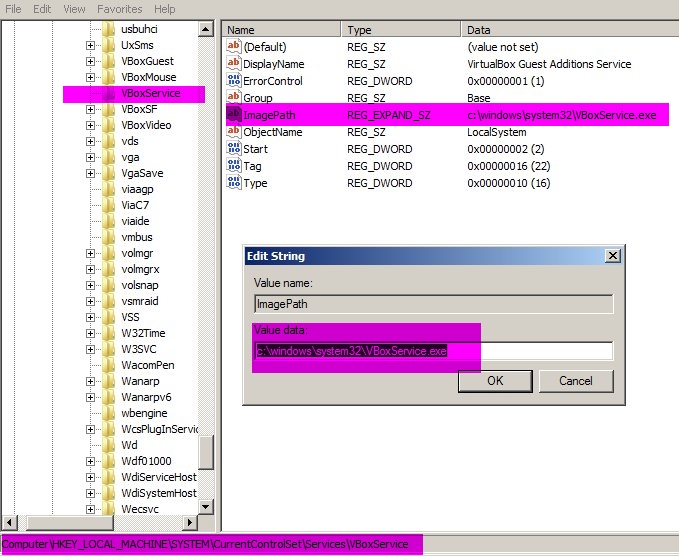This screenshot has height=556, width=679.
Task: Click the tree pane vertical scrollbar thumb
Action: coord(206,453)
